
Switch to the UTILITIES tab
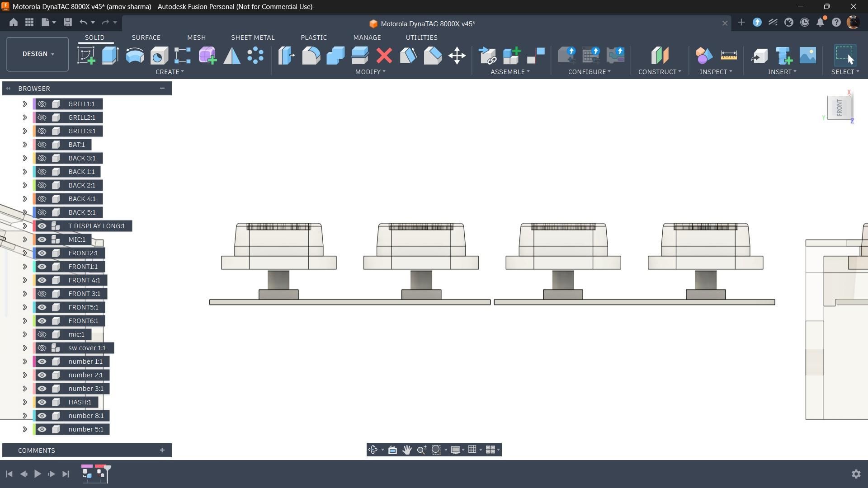[x=421, y=38]
